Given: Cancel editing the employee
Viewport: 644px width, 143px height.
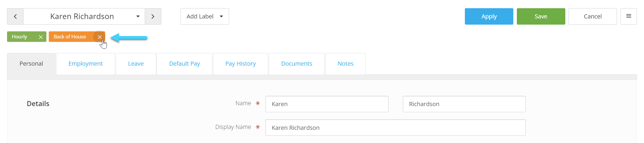Looking at the screenshot, I should pos(593,16).
